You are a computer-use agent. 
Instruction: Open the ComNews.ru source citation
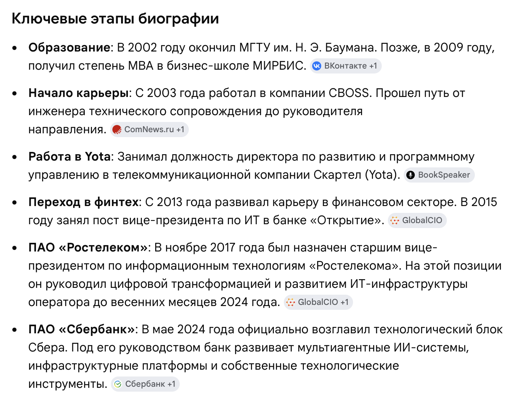point(149,130)
